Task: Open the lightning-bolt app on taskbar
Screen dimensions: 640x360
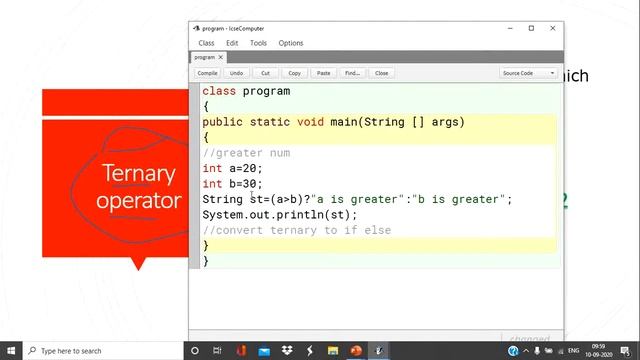Action: point(310,351)
